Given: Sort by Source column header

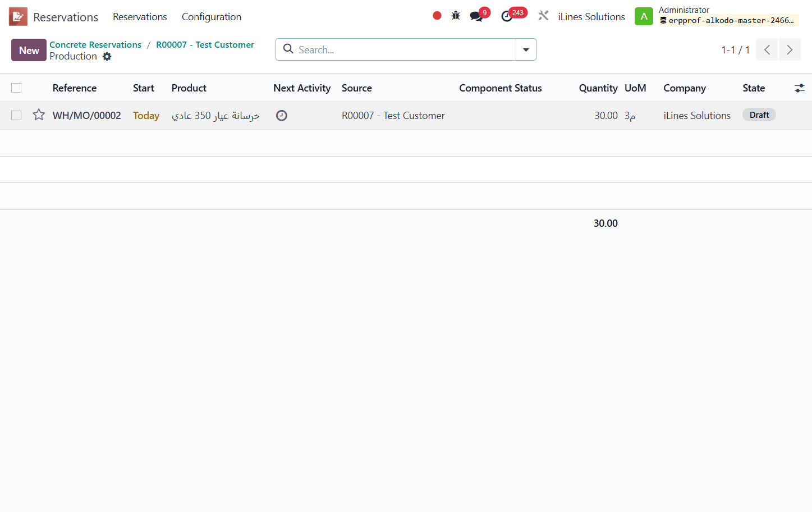Looking at the screenshot, I should click(357, 88).
